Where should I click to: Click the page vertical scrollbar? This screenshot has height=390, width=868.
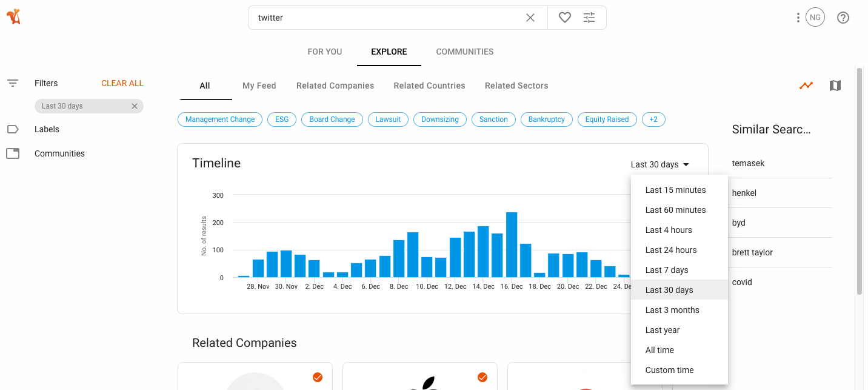click(860, 182)
